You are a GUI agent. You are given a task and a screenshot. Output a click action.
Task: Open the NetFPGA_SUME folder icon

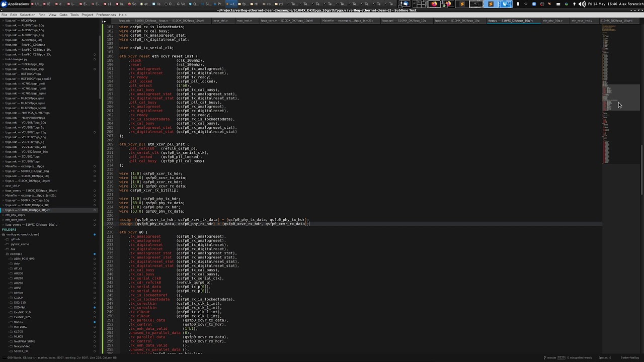point(11,341)
